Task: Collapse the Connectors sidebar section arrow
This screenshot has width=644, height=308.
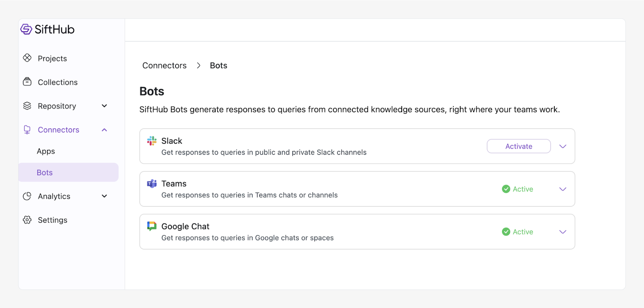Action: coord(104,130)
